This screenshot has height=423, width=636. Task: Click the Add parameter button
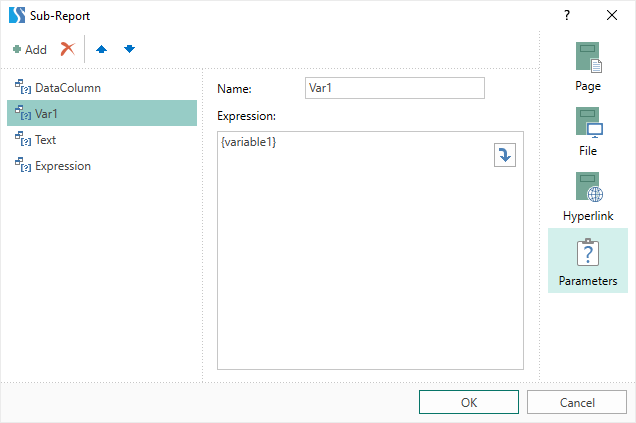pyautogui.click(x=30, y=49)
